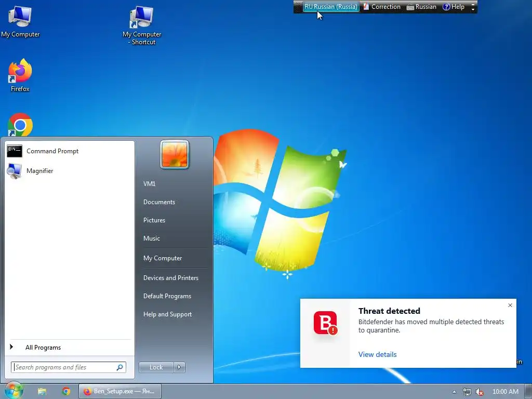The image size is (532, 399).
Task: Click Correction in language bar
Action: (x=382, y=6)
